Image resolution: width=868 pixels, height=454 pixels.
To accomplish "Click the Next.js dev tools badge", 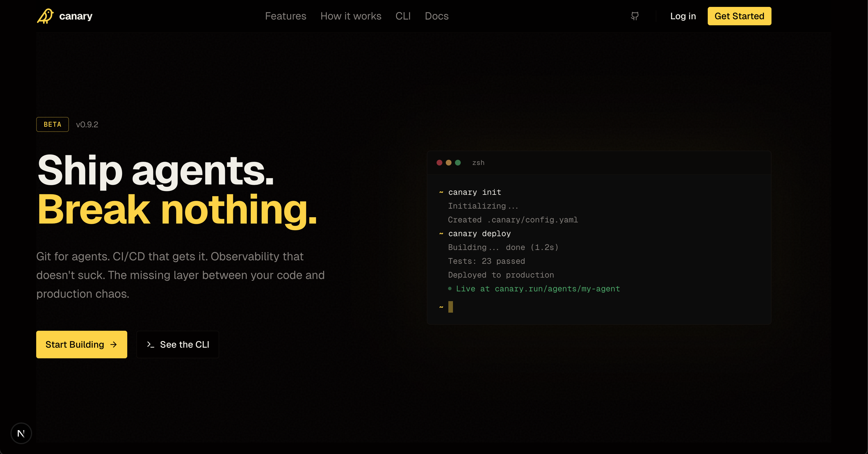I will click(x=21, y=433).
